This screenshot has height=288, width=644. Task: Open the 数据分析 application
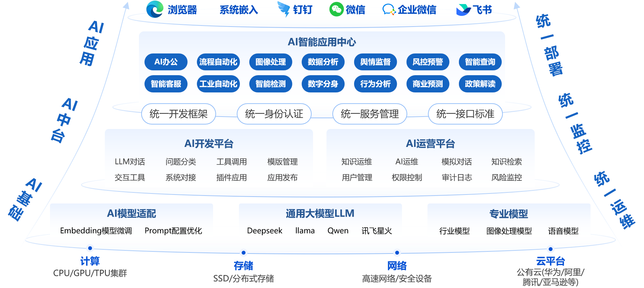323,62
